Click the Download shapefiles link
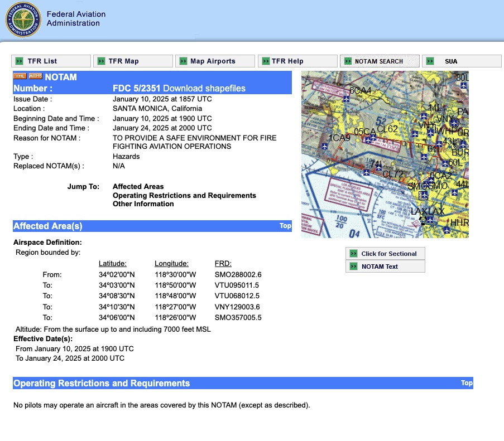Screen dimensions: 504x441 pyautogui.click(x=204, y=88)
